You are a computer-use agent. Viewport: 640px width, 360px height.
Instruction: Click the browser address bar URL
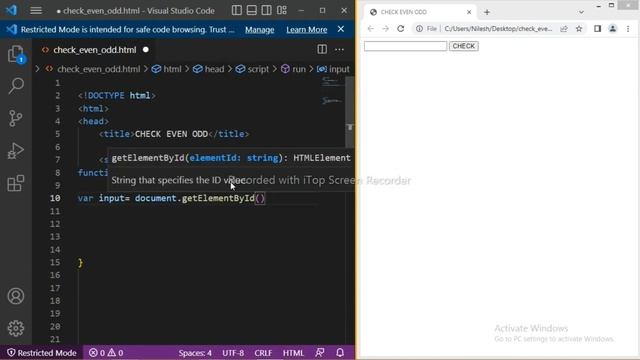498,29
